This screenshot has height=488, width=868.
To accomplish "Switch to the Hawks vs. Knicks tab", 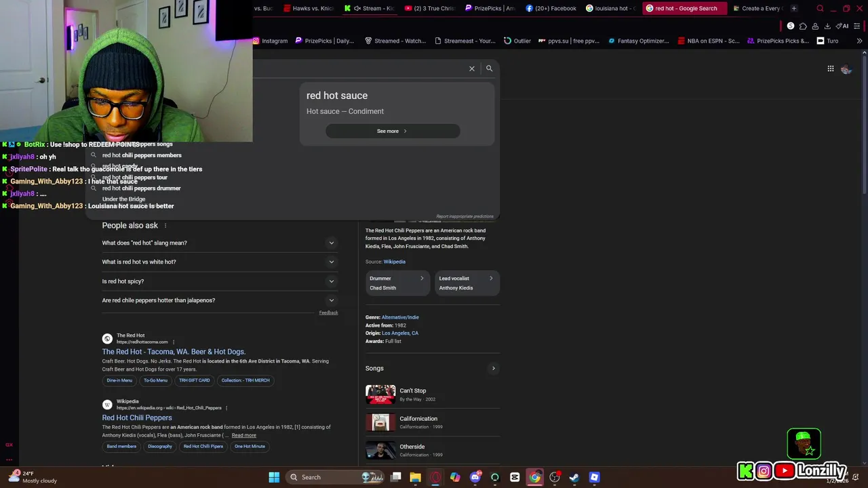I will coord(309,8).
